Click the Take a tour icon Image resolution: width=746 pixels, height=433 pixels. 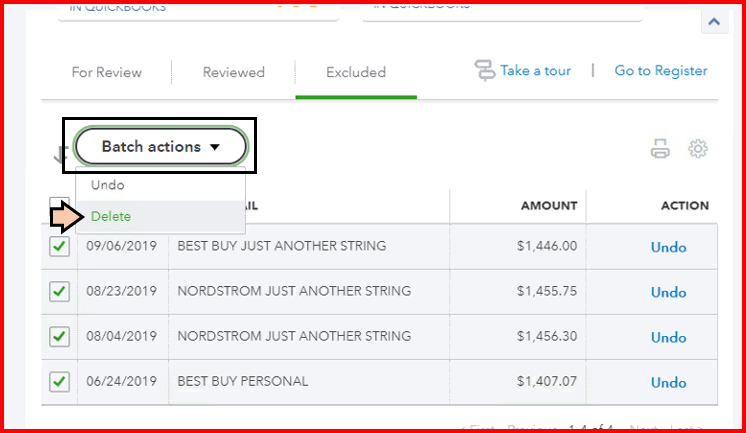pyautogui.click(x=486, y=71)
